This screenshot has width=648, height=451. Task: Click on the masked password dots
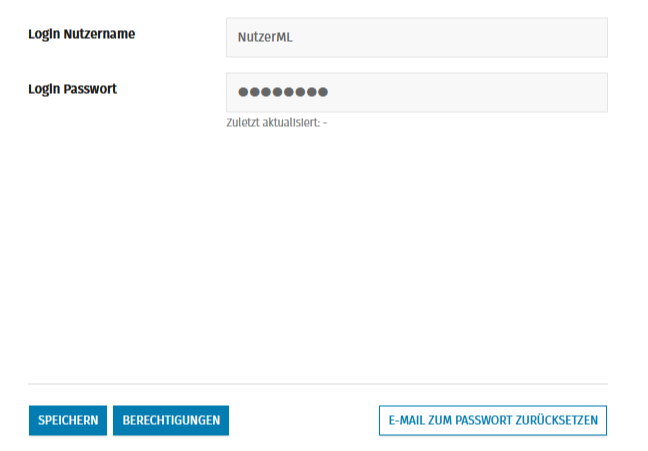tap(283, 92)
